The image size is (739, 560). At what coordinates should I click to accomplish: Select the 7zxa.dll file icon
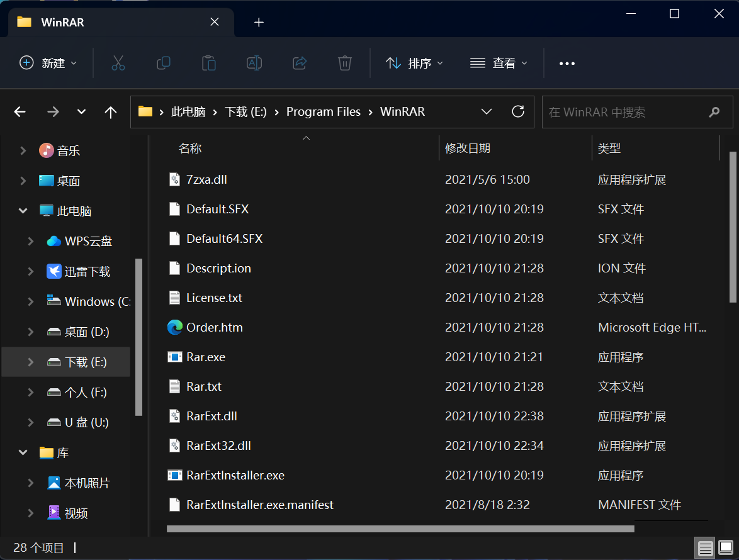tap(175, 179)
